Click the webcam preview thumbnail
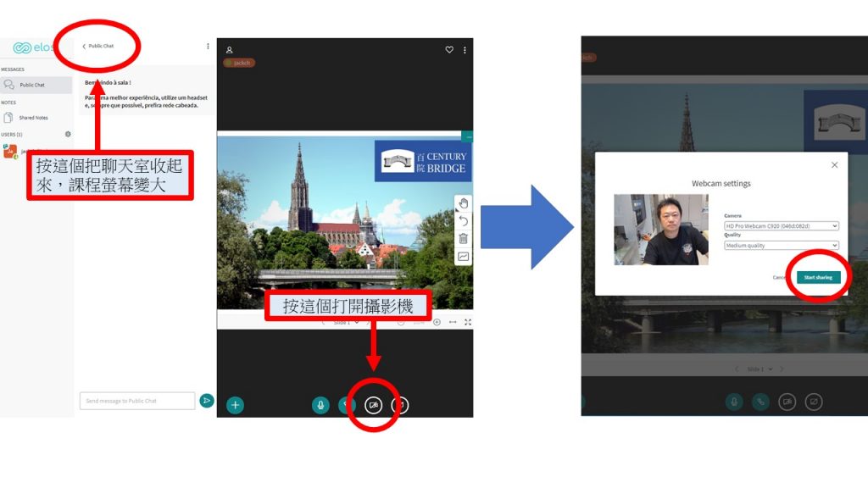868x488 pixels. tap(661, 229)
